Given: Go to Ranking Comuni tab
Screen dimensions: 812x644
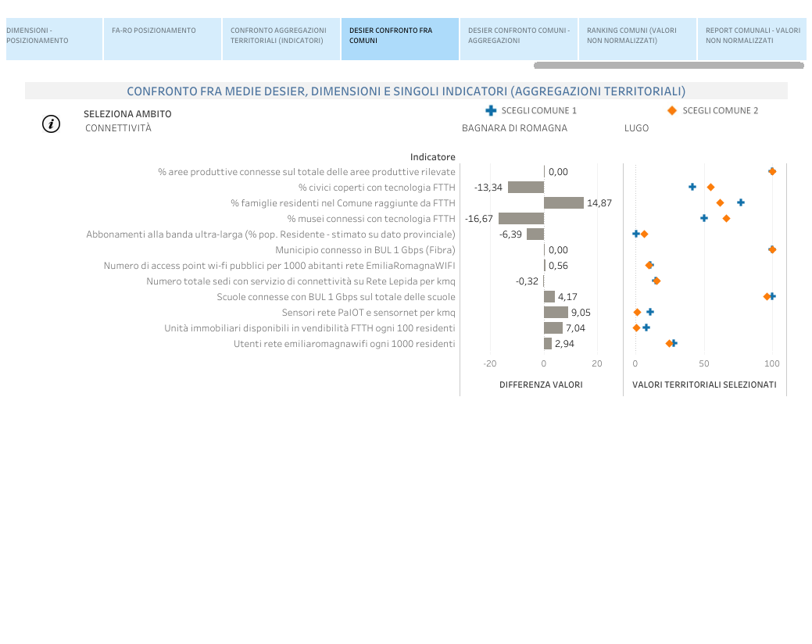Looking at the screenshot, I should coord(638,39).
